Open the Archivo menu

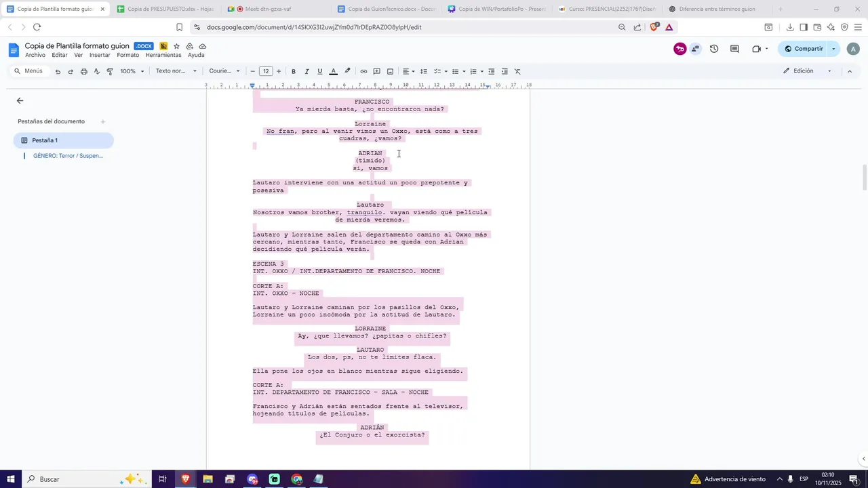click(35, 56)
